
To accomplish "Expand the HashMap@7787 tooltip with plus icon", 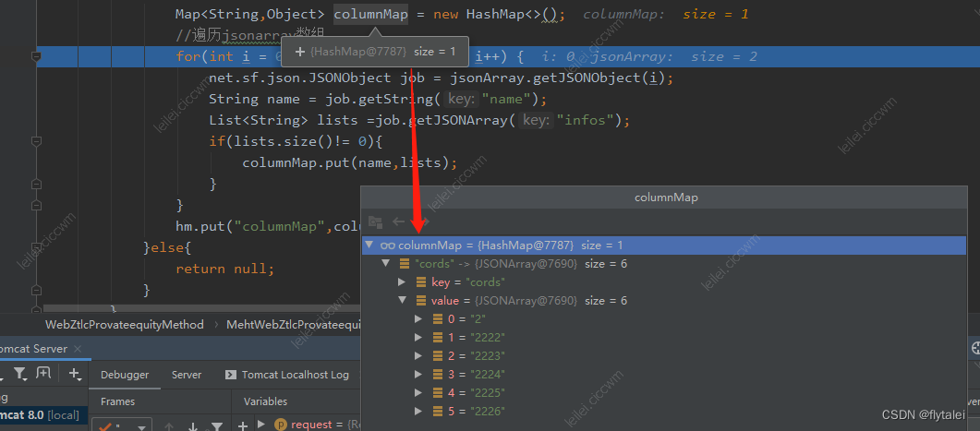I will click(x=299, y=52).
